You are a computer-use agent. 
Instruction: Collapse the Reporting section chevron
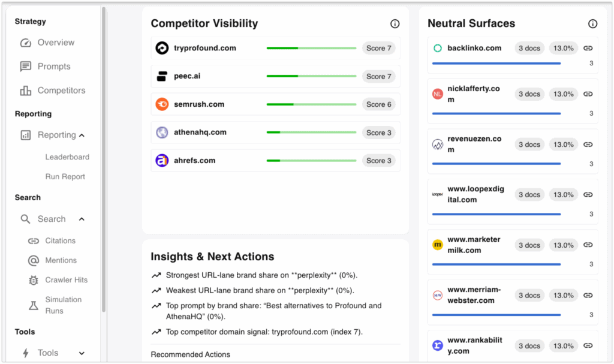point(82,136)
